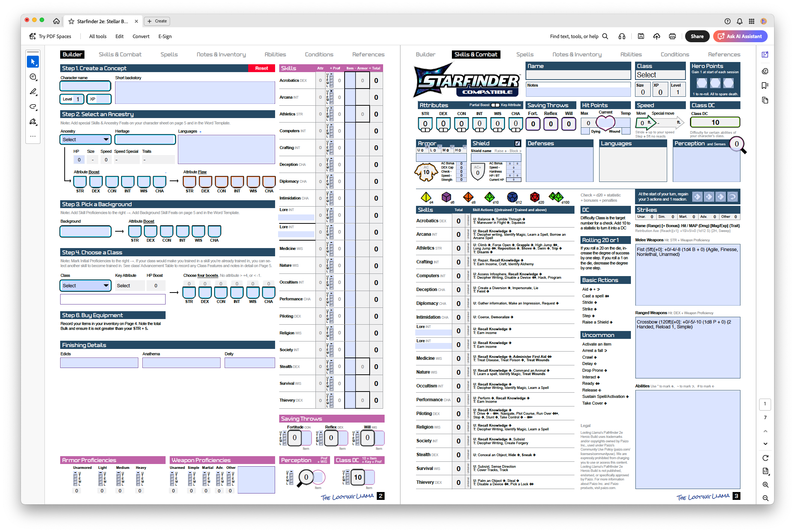
Task: Select the arrow selection tool
Action: click(33, 62)
